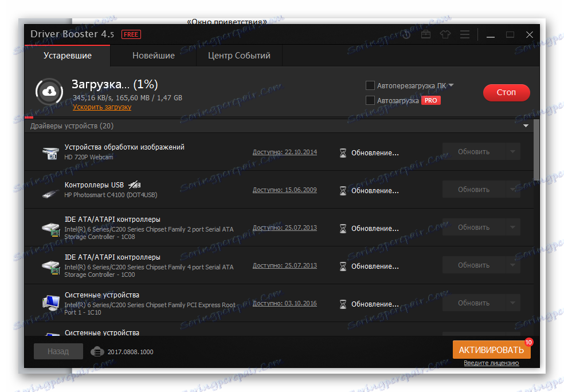The image size is (564, 392).
Task: Click the 4 port Serial ATA controller icon
Action: point(50,267)
